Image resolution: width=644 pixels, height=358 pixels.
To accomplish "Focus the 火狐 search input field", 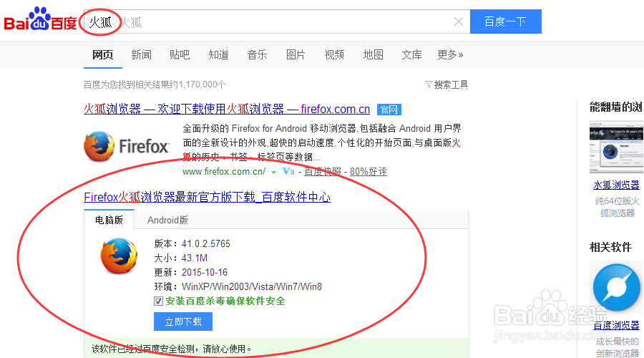I will pos(277,21).
